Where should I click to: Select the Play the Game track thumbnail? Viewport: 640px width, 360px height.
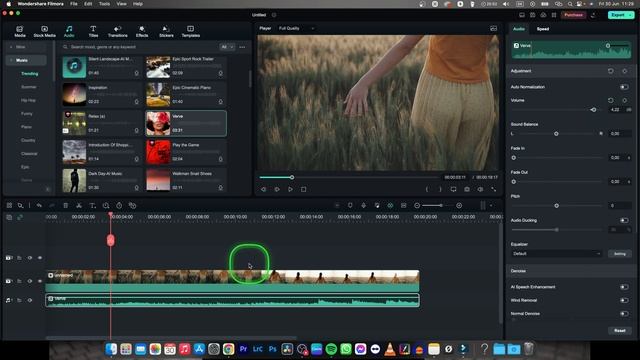158,151
